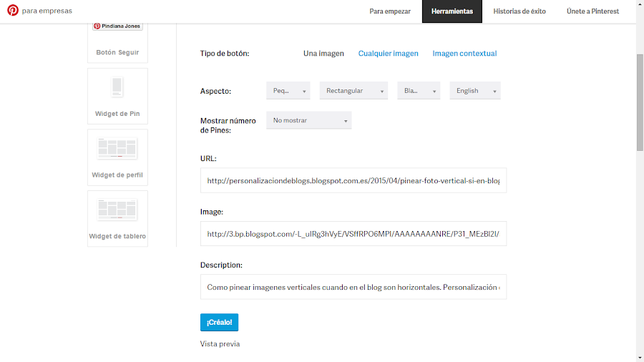
Task: Choose the Widget de tablero icon
Action: (117, 210)
